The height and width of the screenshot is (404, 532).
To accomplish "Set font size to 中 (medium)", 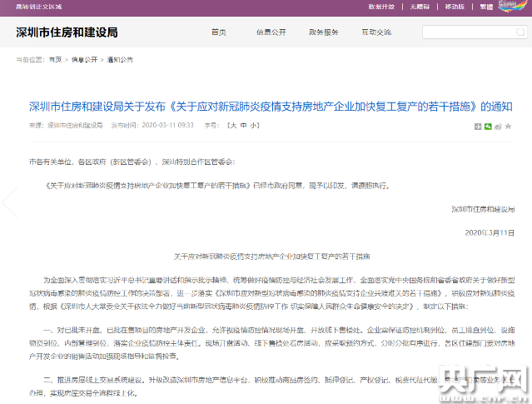I will coord(243,125).
